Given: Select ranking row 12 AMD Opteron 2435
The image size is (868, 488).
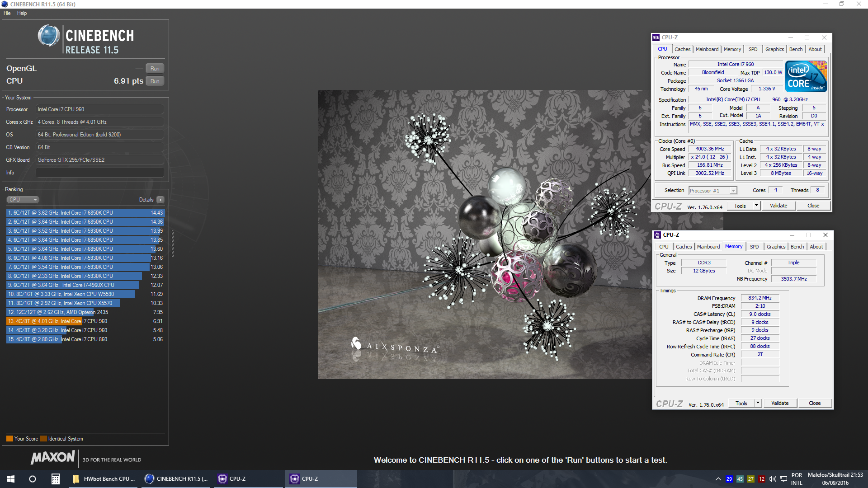Looking at the screenshot, I should [x=85, y=312].
